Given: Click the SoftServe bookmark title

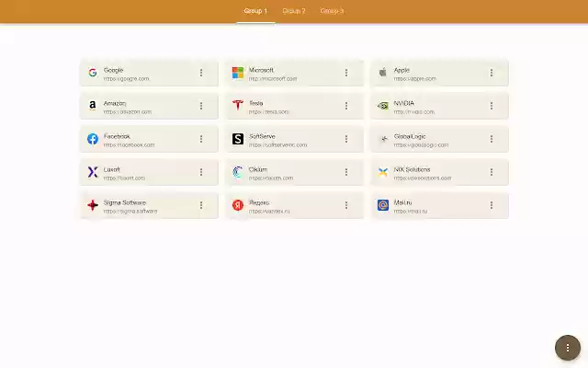Looking at the screenshot, I should pos(262,136).
